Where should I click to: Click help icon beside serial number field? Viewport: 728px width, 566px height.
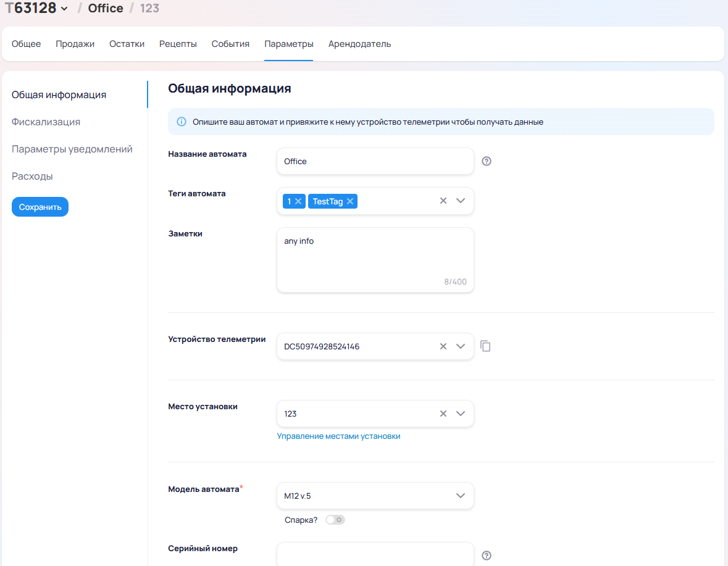pos(487,556)
